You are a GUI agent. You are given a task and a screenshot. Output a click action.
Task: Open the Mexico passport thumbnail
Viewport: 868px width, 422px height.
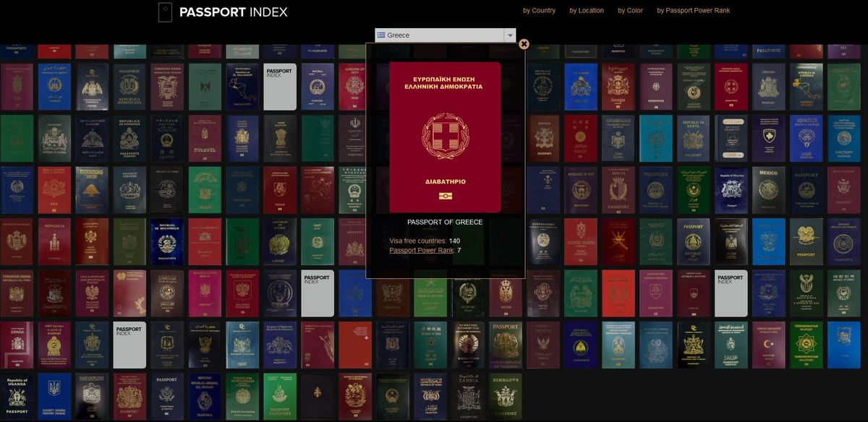pos(768,190)
